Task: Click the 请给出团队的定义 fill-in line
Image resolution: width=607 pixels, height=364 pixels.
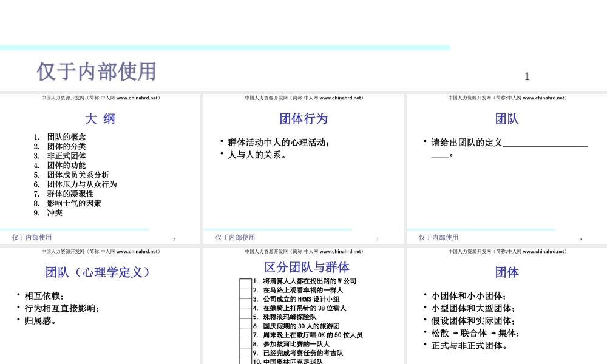Action: point(509,149)
